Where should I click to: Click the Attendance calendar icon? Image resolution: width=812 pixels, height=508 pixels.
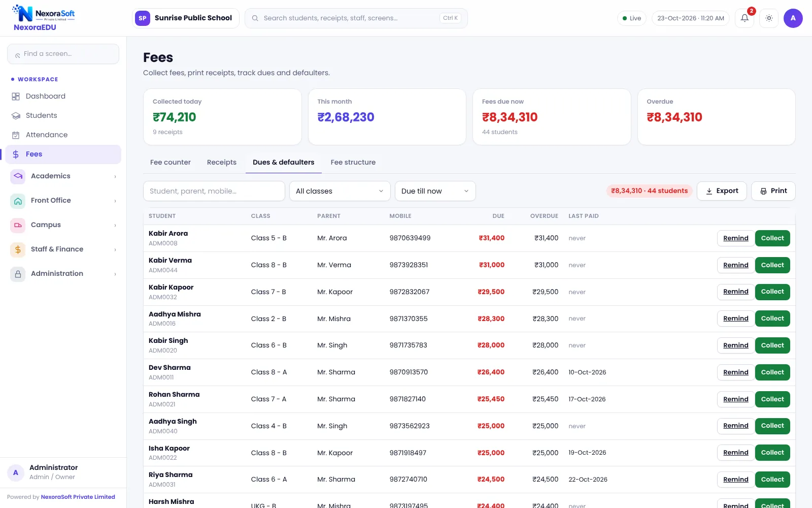(16, 135)
